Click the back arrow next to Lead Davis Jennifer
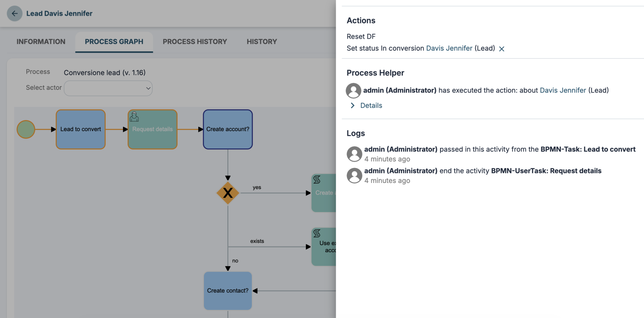 pos(15,13)
